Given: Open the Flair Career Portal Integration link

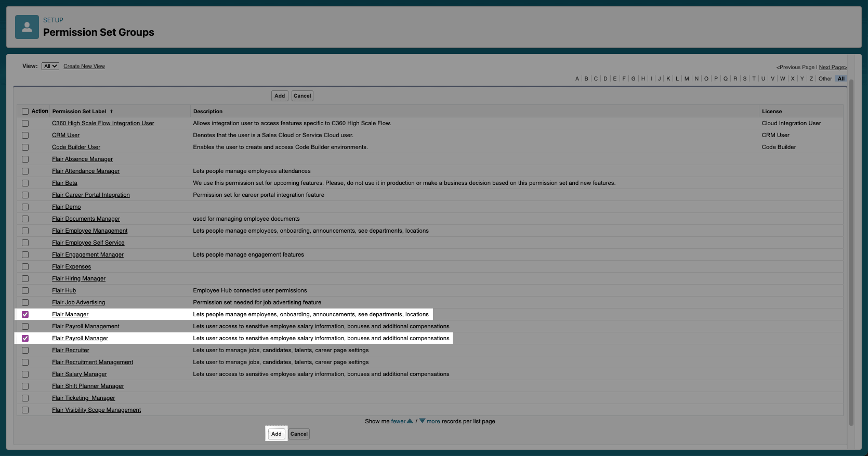Looking at the screenshot, I should tap(91, 195).
